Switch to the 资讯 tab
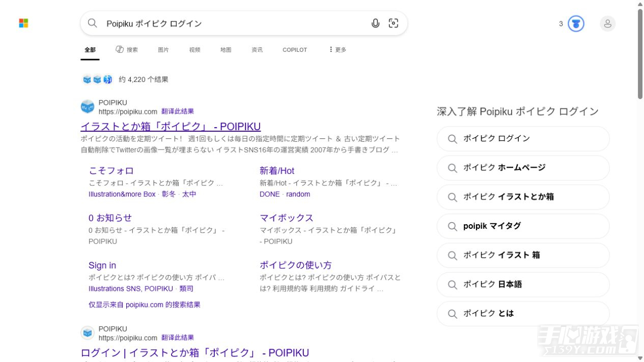The image size is (644, 362). point(257,50)
